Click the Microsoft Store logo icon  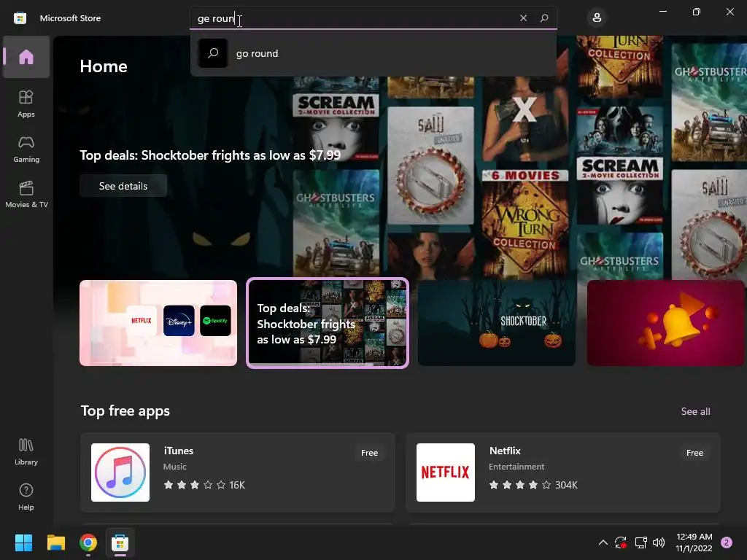(x=20, y=18)
